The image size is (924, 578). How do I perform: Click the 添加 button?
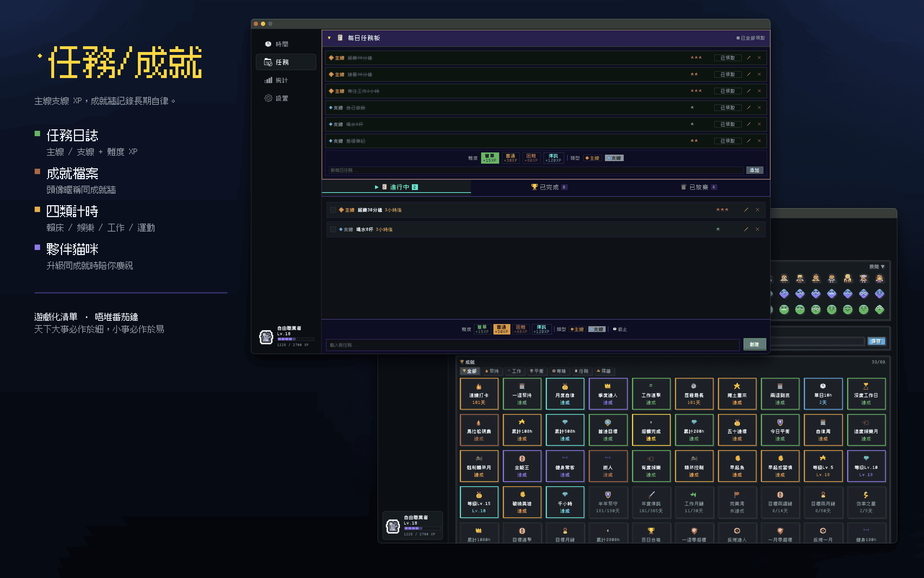pyautogui.click(x=754, y=170)
